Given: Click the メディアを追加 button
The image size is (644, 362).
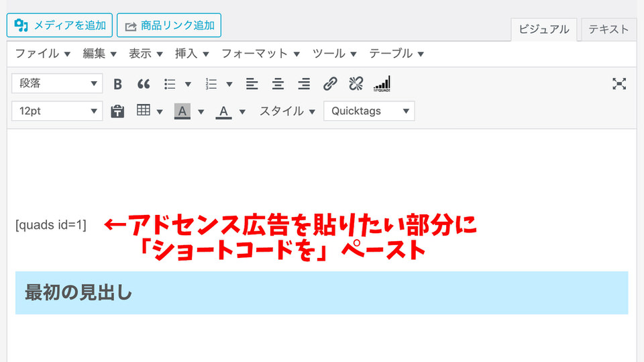Looking at the screenshot, I should 60,25.
